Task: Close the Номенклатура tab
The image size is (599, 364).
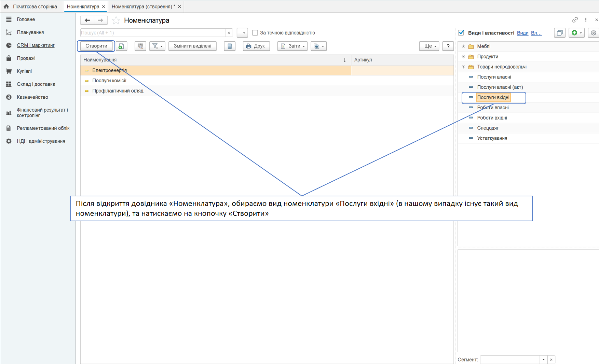Action: (104, 6)
